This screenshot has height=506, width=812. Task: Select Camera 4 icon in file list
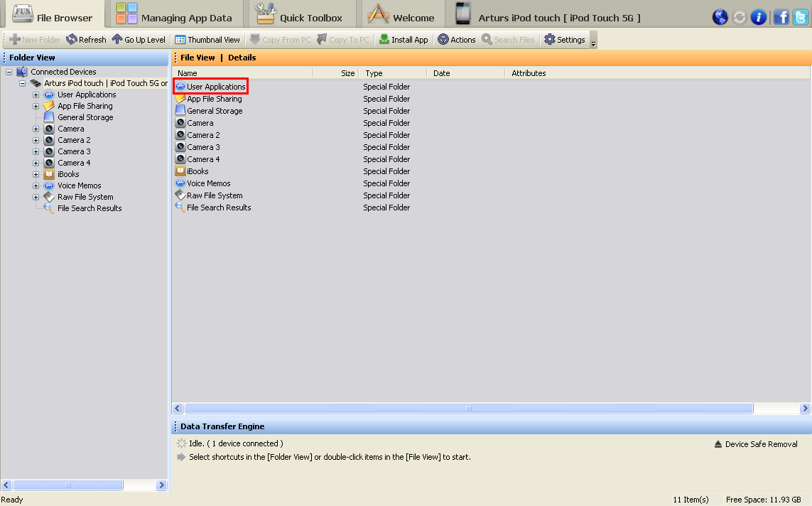[180, 159]
